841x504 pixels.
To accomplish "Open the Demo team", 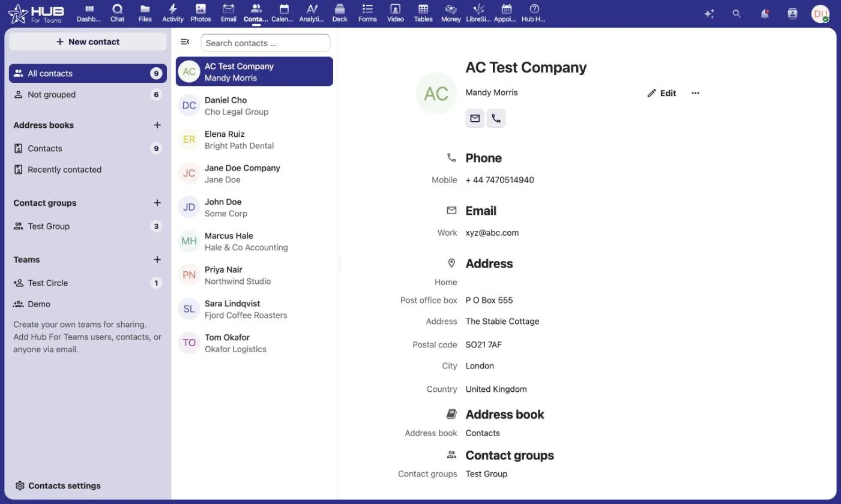I will coord(88,304).
